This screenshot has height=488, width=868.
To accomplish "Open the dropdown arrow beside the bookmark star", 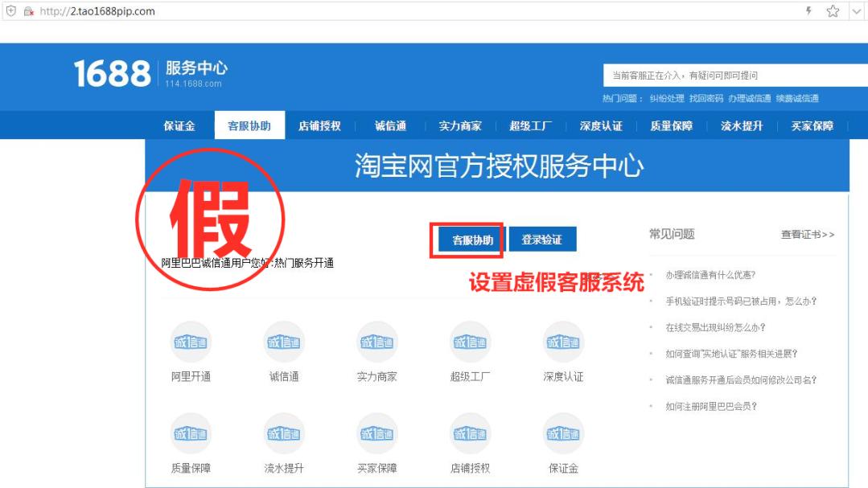I will [854, 11].
